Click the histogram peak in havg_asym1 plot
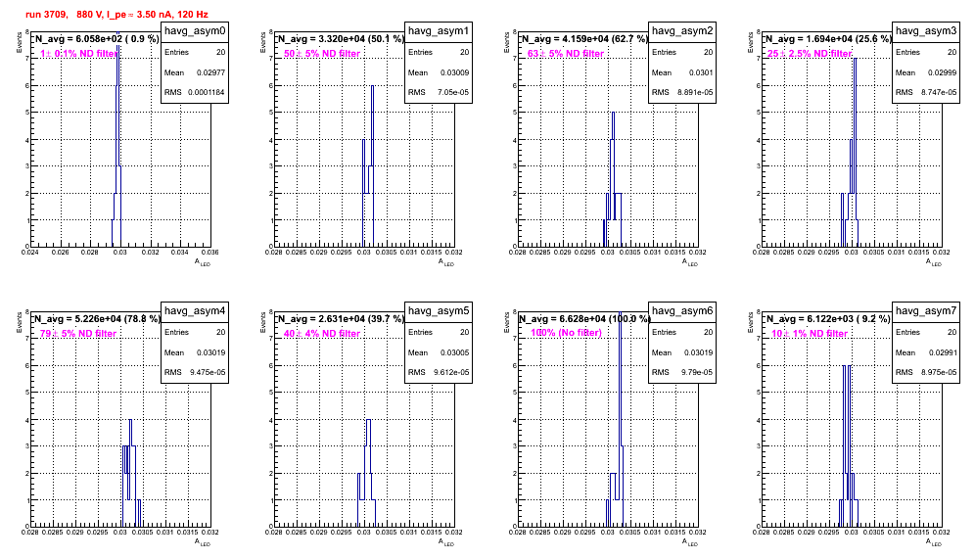 372,87
